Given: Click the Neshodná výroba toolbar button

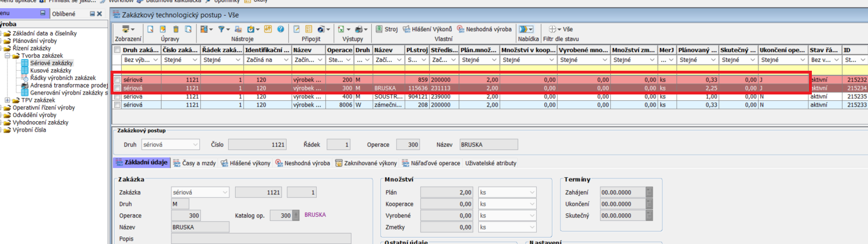Looking at the screenshot, I should coord(484,29).
